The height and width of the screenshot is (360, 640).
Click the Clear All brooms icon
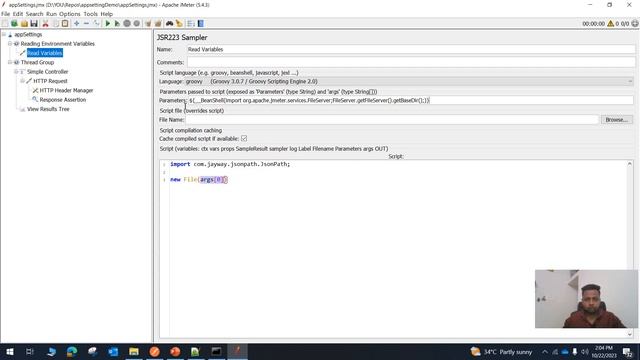(158, 24)
